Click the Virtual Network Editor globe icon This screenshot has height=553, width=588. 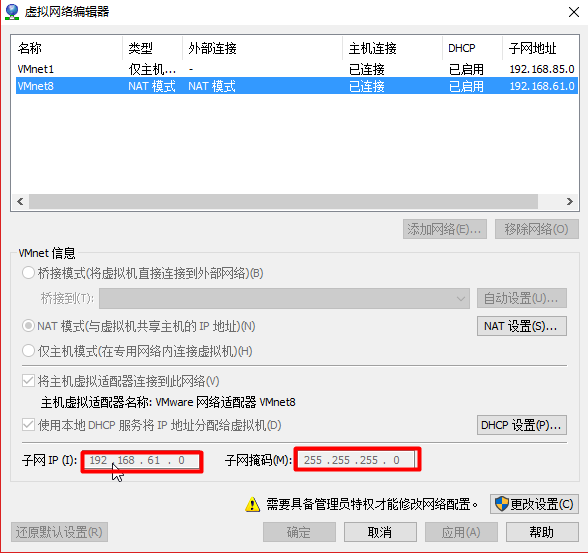pos(12,12)
